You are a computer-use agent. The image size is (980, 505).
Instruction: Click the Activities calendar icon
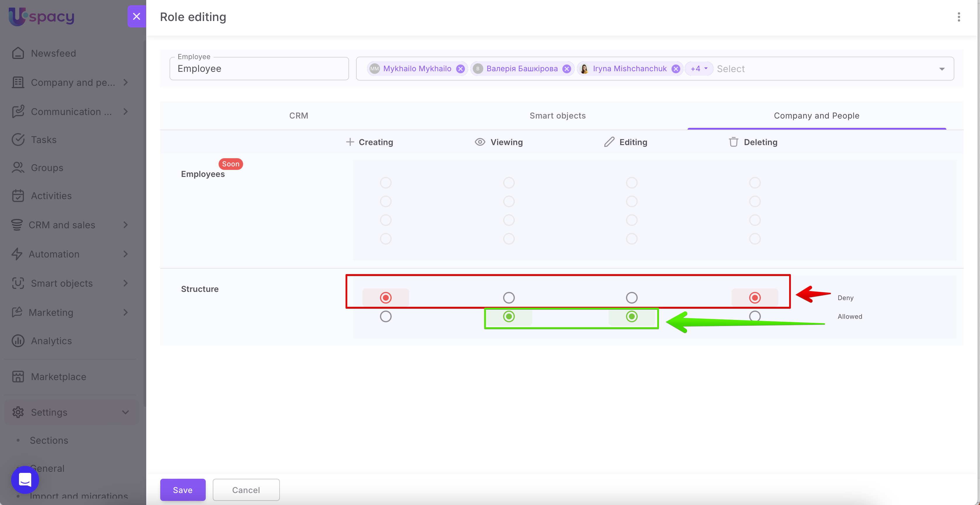pyautogui.click(x=18, y=196)
